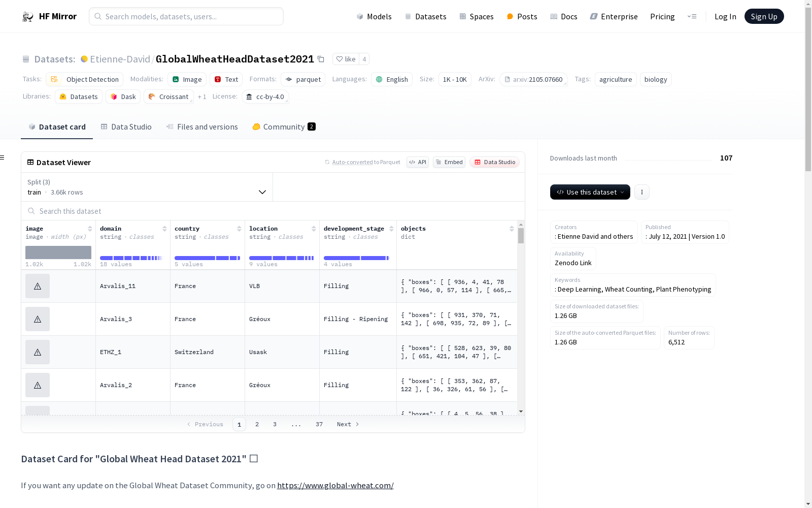The image size is (812, 508).
Task: Select the parquet format tag
Action: pos(303,79)
